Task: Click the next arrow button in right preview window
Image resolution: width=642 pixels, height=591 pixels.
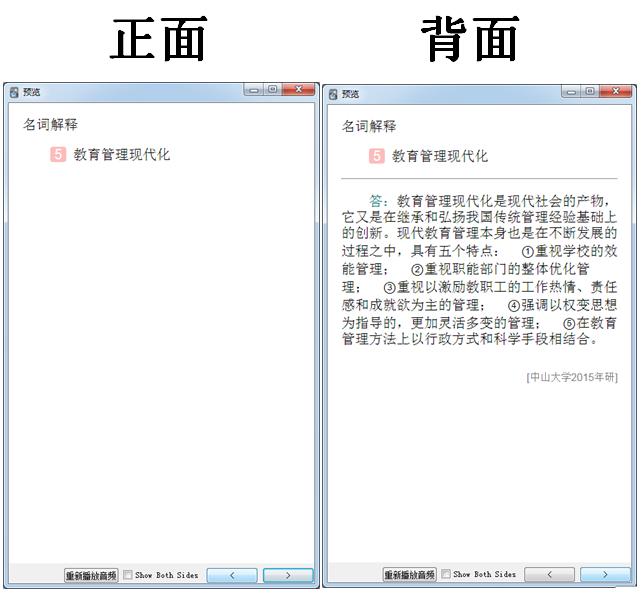Action: pyautogui.click(x=605, y=575)
